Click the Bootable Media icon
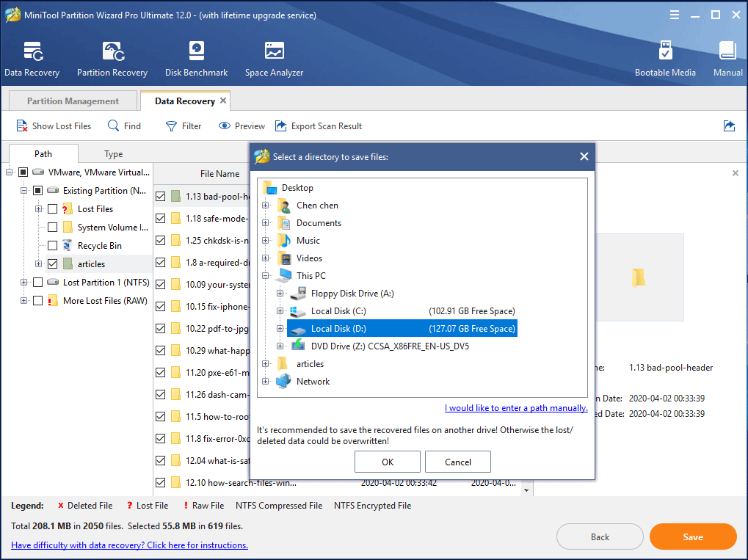Screen dimensions: 748x560 [x=665, y=58]
